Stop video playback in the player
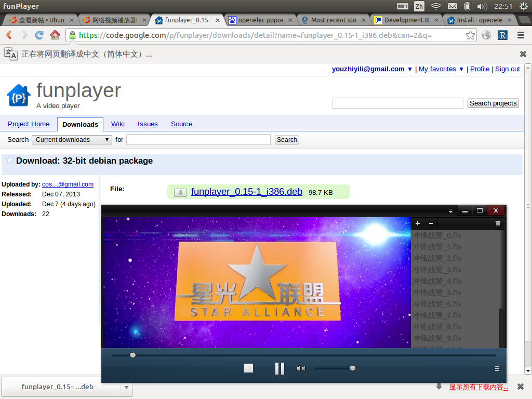This screenshot has height=399, width=532. (x=249, y=368)
